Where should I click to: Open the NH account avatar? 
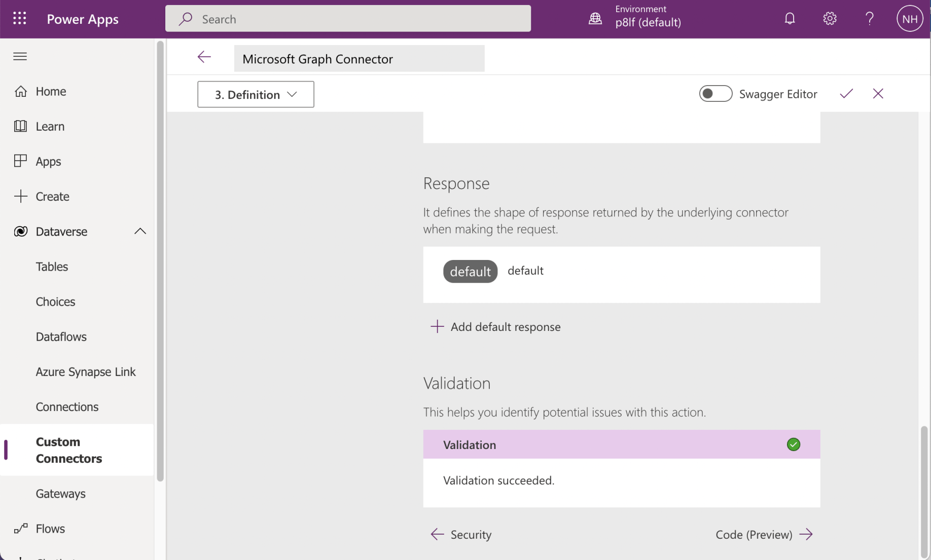909,19
